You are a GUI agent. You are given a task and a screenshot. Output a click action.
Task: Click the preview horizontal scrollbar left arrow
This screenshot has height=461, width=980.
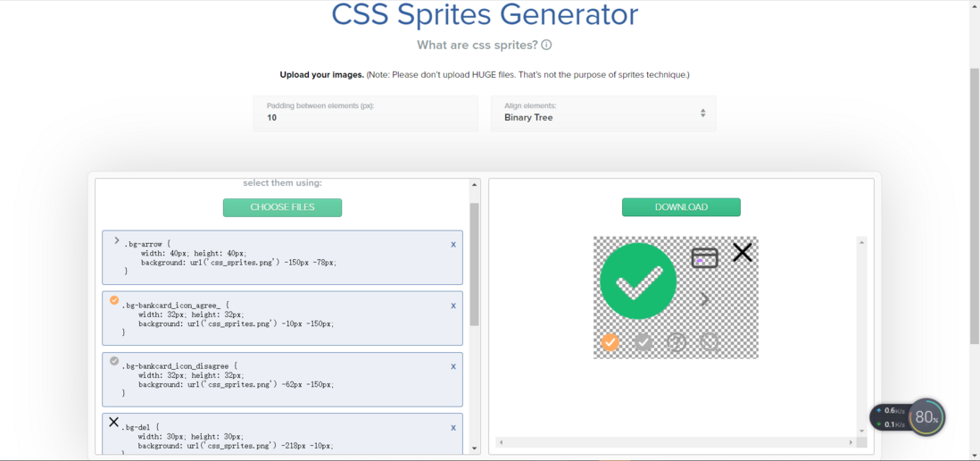(501, 442)
